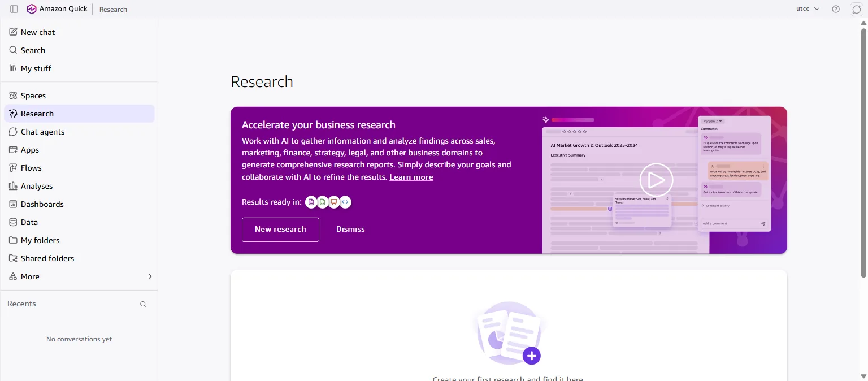The image size is (868, 381).
Task: Navigate to Spaces
Action: tap(79, 96)
